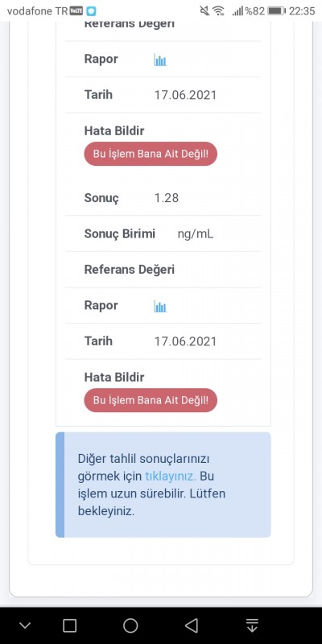Tap the Android back triangle button
322x644 pixels.
(x=192, y=625)
